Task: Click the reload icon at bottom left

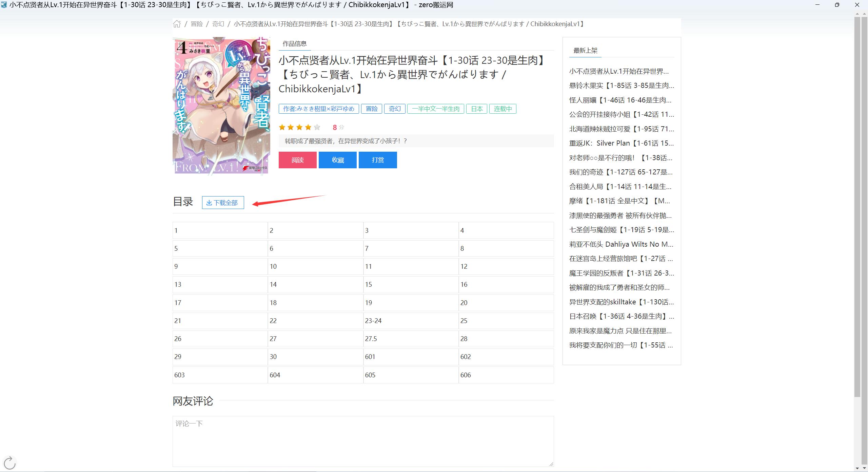Action: coord(9,462)
